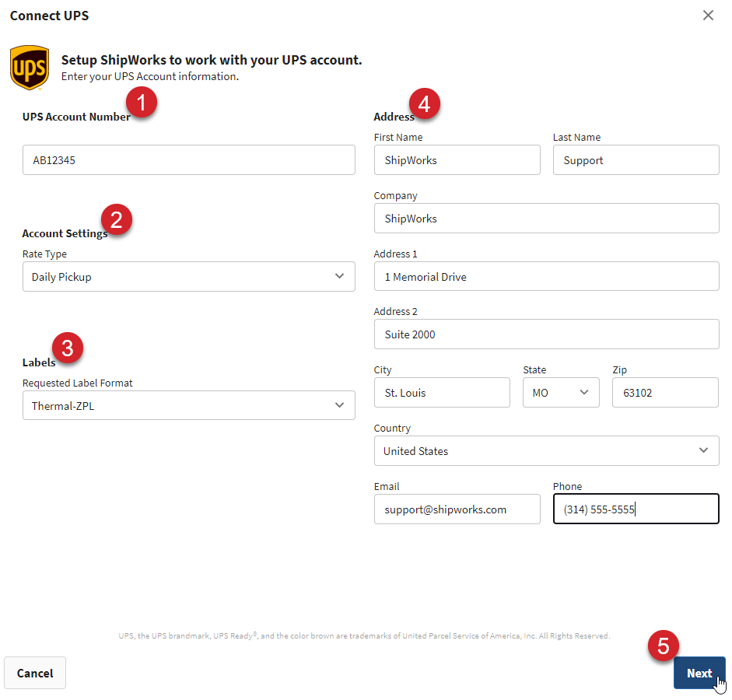Click the UPS trademark footer notice
Viewport: 732px width, 700px height.
tap(364, 636)
